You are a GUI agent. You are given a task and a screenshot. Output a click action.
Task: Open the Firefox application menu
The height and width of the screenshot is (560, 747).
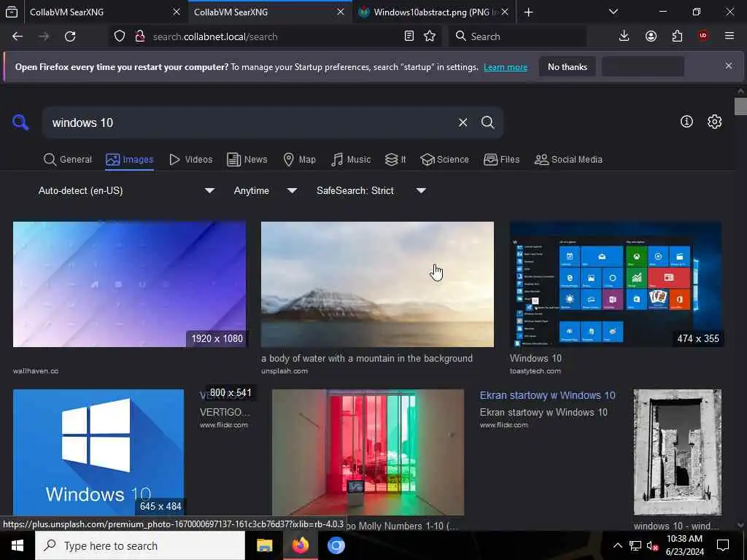click(x=729, y=36)
